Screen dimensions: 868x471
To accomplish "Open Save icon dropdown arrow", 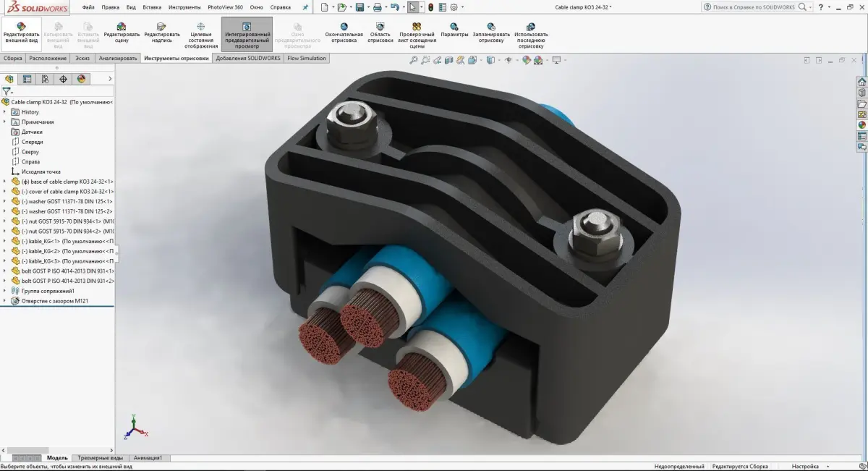I will [367, 7].
